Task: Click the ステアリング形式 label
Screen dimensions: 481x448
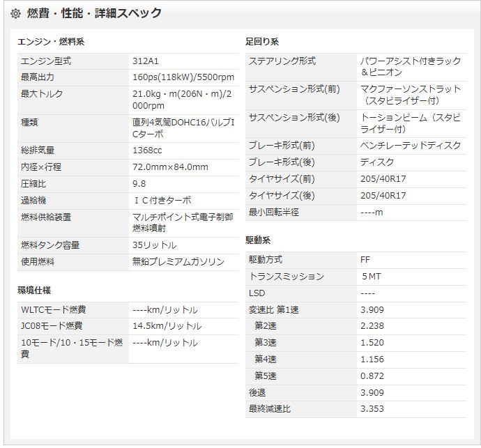Action: click(282, 61)
